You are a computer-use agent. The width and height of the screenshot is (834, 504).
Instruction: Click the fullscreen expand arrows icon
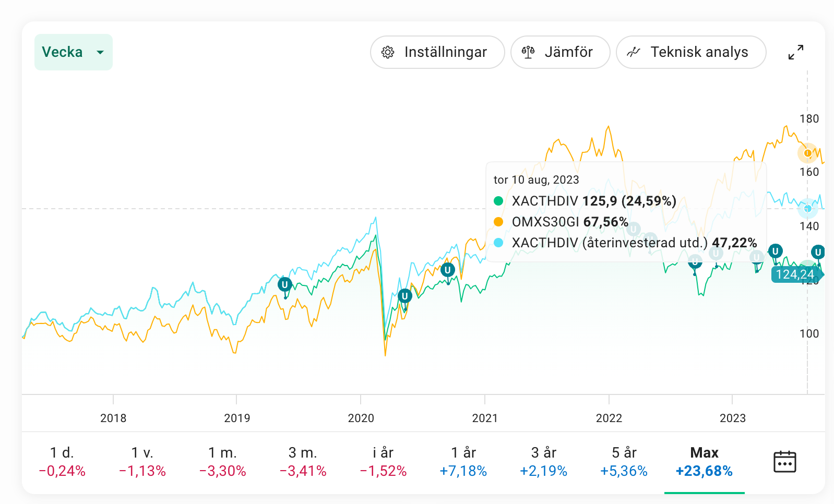coord(795,52)
